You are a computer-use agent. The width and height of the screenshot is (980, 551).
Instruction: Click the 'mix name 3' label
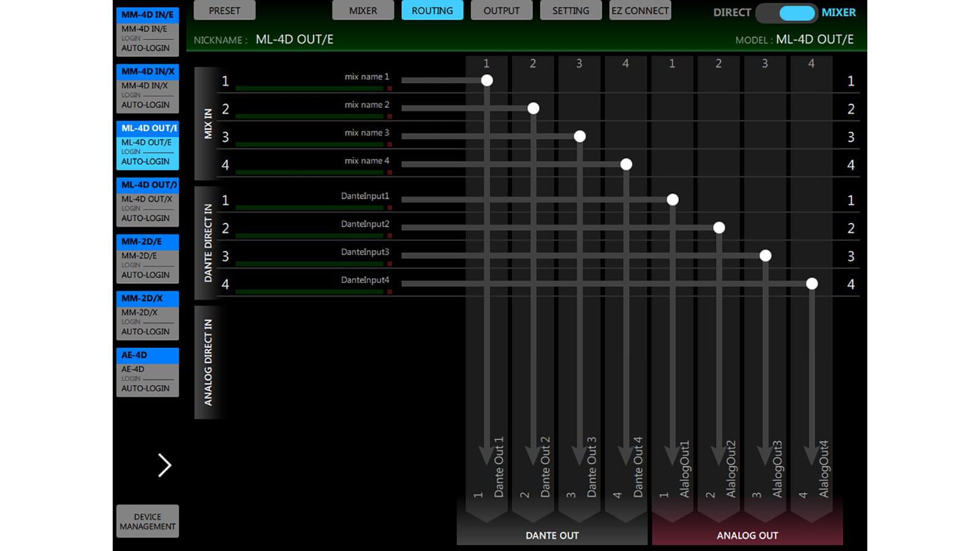[366, 132]
